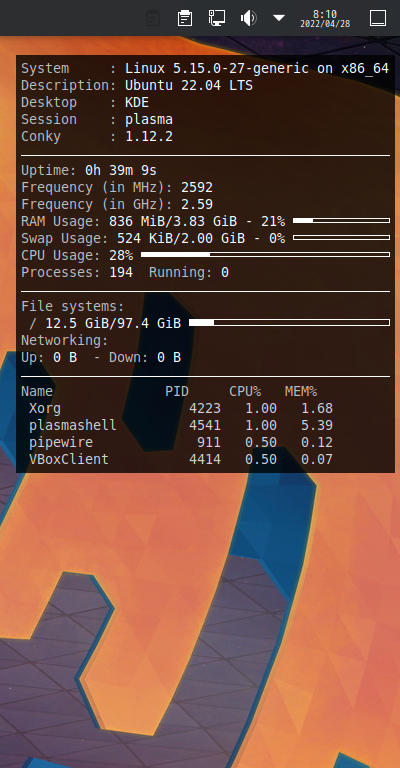400x768 pixels.
Task: Click the Uptime line in Conky
Action: tap(89, 170)
